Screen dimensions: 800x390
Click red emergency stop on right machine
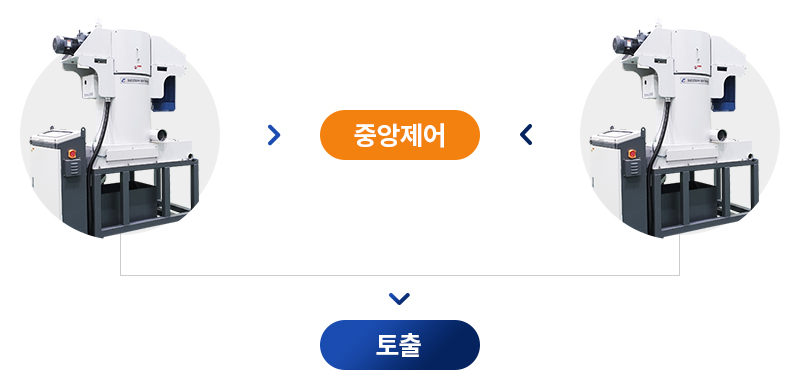632,153
